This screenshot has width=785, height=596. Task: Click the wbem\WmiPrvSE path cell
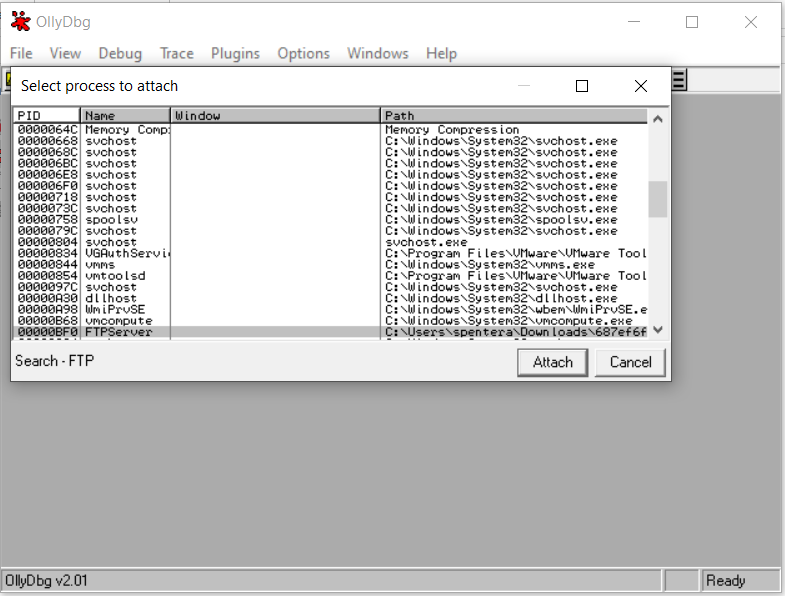click(516, 310)
